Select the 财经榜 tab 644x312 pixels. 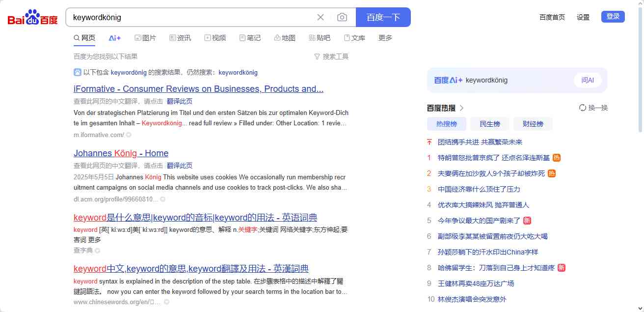pos(533,124)
